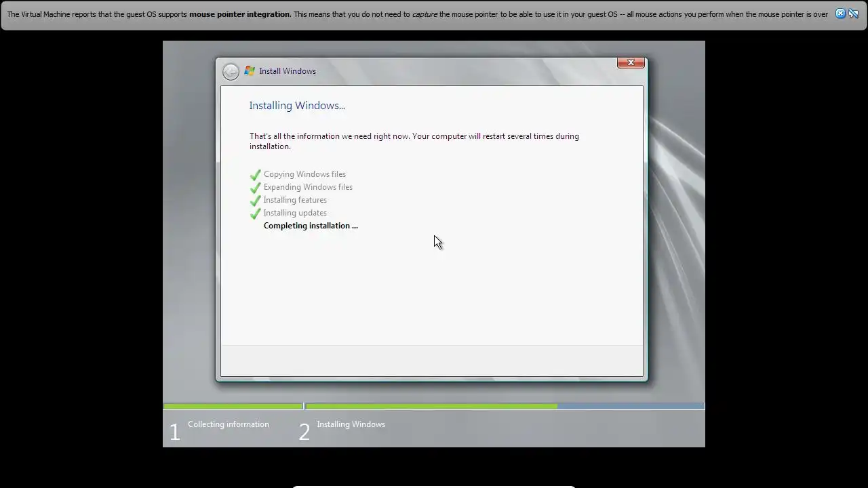The height and width of the screenshot is (488, 868).
Task: Select the 'Expanding Windows files' text
Action: click(308, 187)
